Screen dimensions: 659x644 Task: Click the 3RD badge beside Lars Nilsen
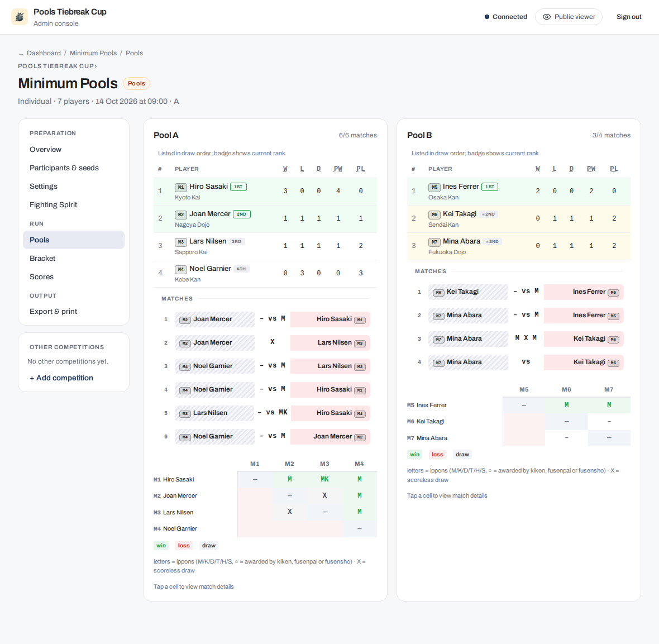click(237, 241)
